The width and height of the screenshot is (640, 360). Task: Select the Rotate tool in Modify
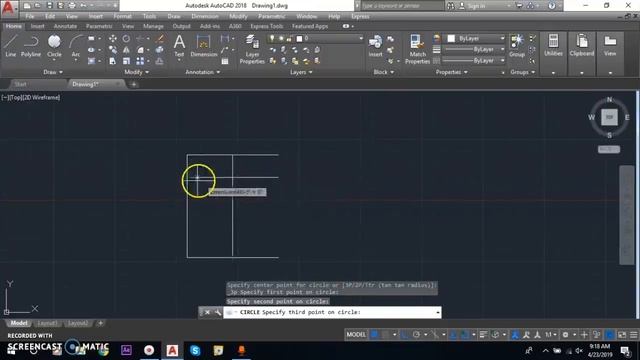(126, 39)
